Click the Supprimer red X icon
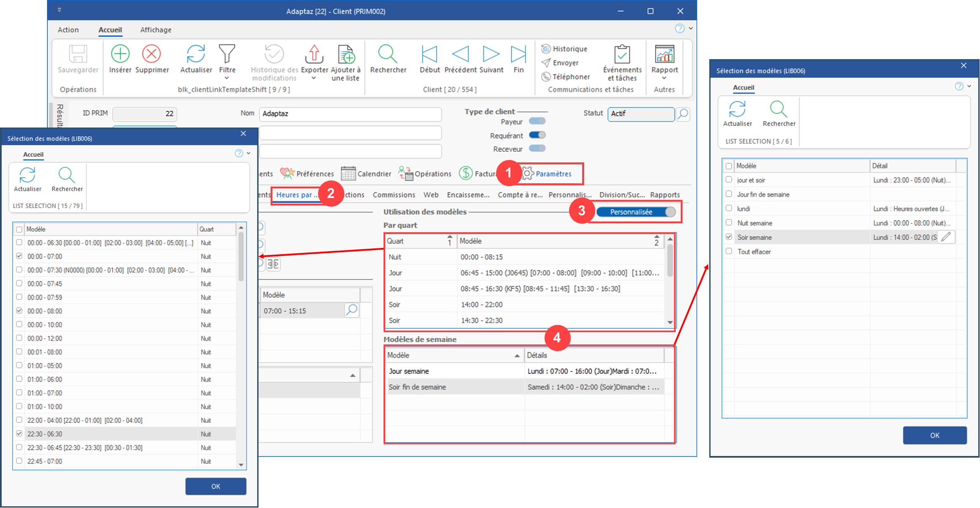Screen dimensions: 980x508 point(152,54)
